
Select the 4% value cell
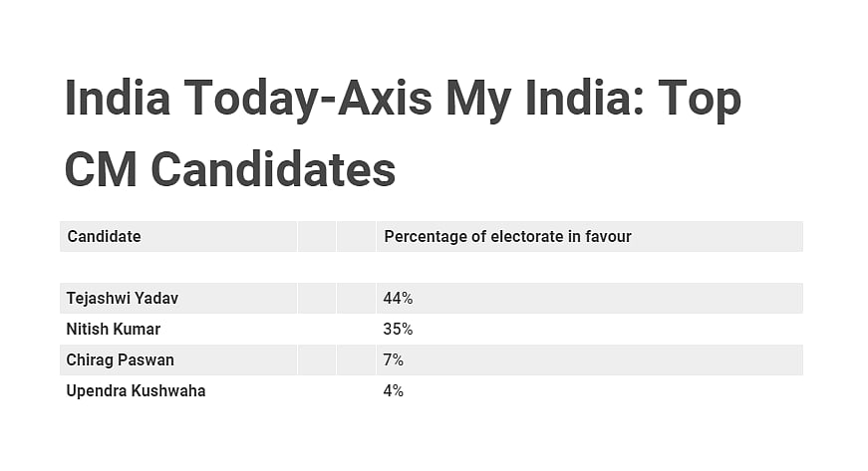click(393, 390)
